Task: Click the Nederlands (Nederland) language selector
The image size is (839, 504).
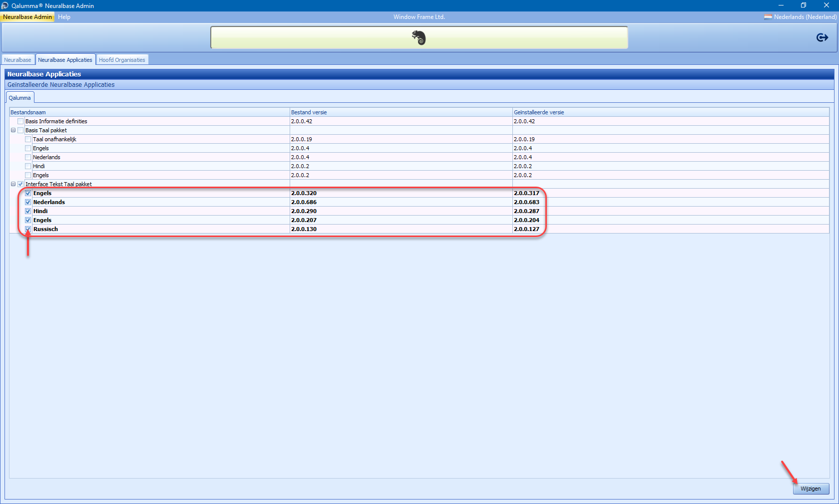Action: (x=800, y=17)
